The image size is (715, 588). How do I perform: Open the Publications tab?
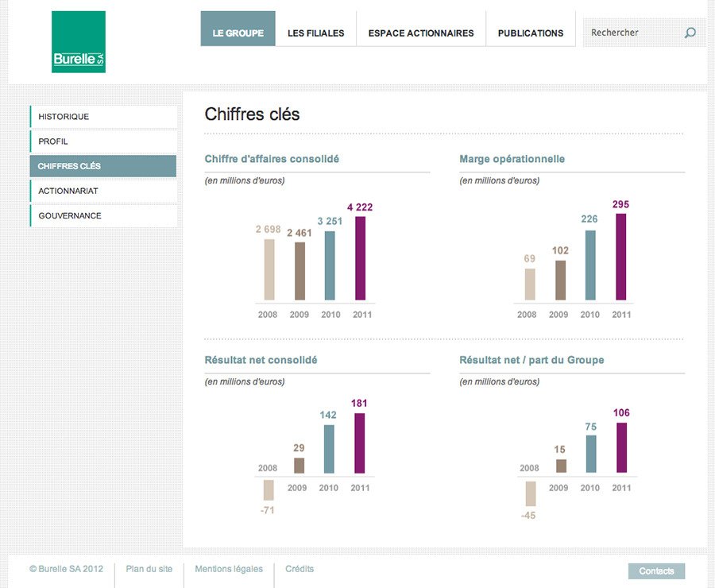530,33
